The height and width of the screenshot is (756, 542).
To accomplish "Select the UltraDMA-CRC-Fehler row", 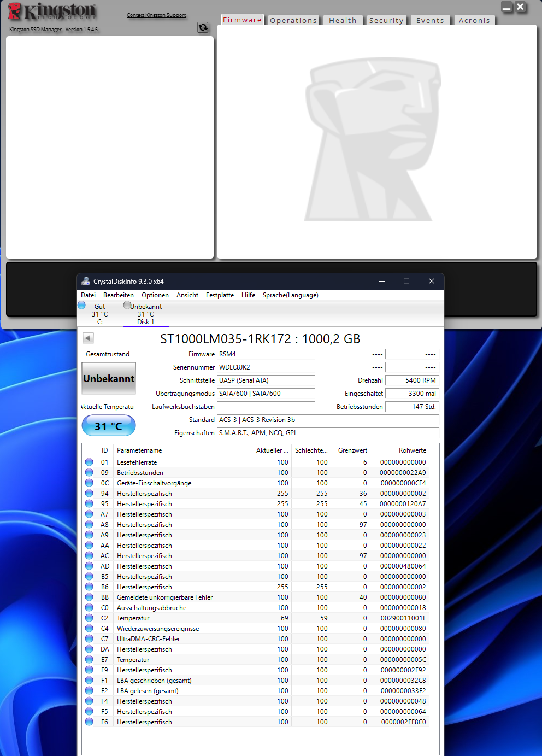I will click(256, 639).
